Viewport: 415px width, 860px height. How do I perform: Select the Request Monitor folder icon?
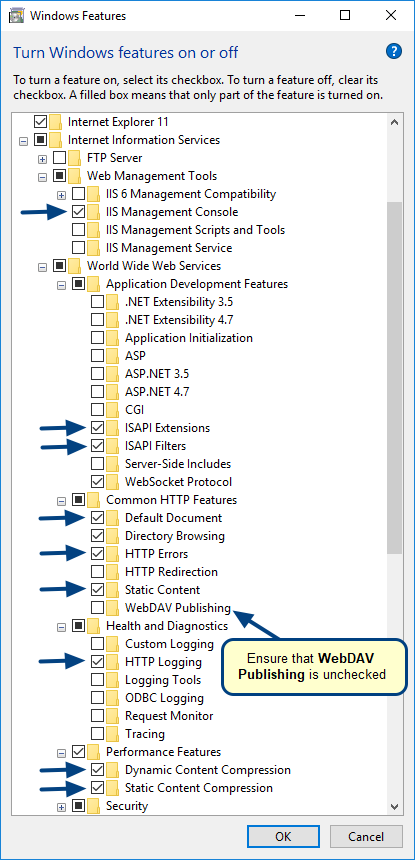(x=112, y=716)
